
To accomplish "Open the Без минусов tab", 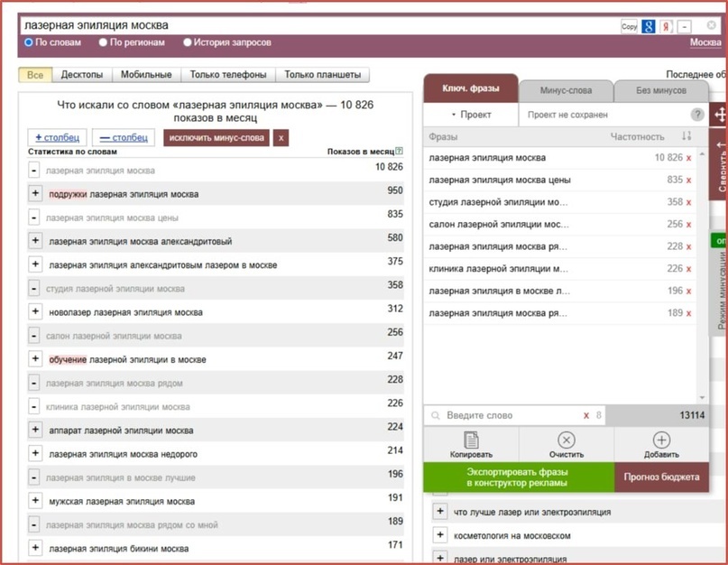I will 661,90.
